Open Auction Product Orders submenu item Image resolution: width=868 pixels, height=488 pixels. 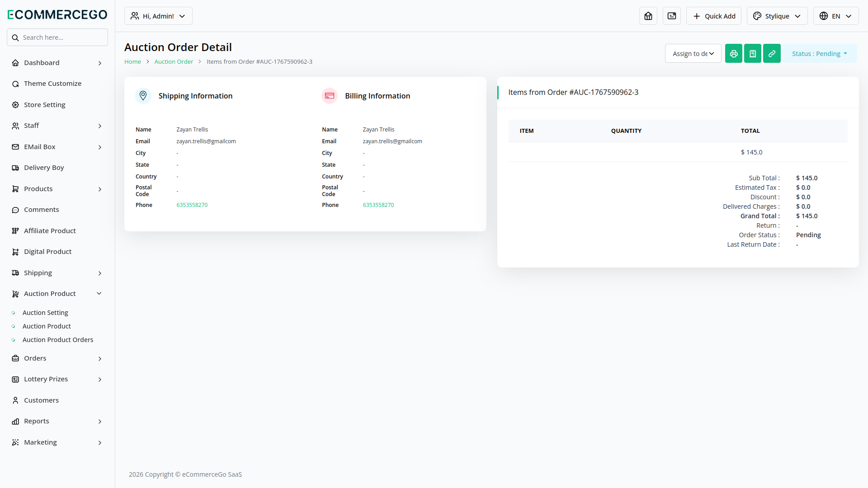(58, 340)
